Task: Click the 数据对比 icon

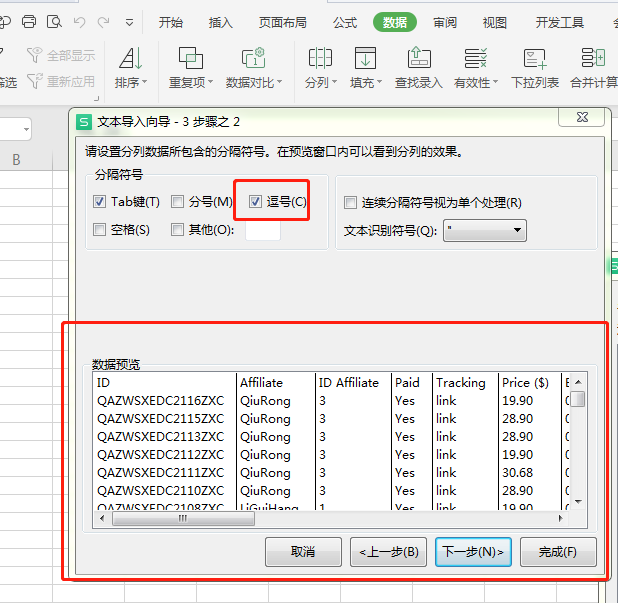Action: coord(253,58)
